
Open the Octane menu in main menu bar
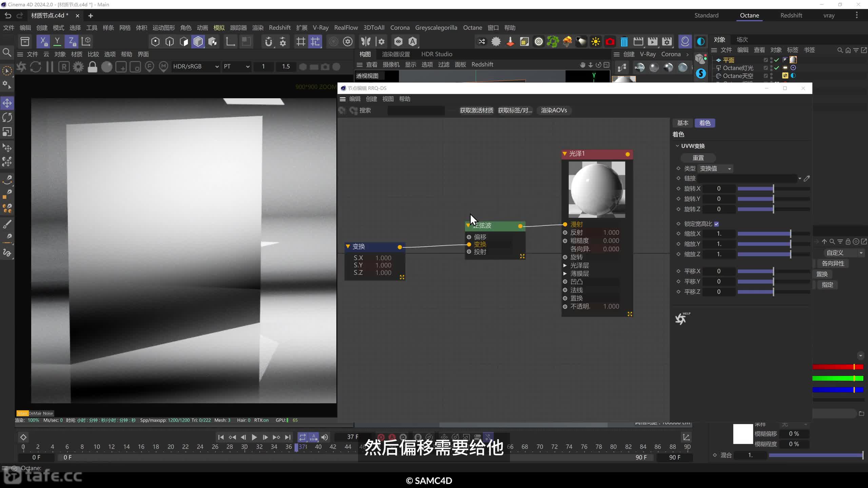pos(473,28)
